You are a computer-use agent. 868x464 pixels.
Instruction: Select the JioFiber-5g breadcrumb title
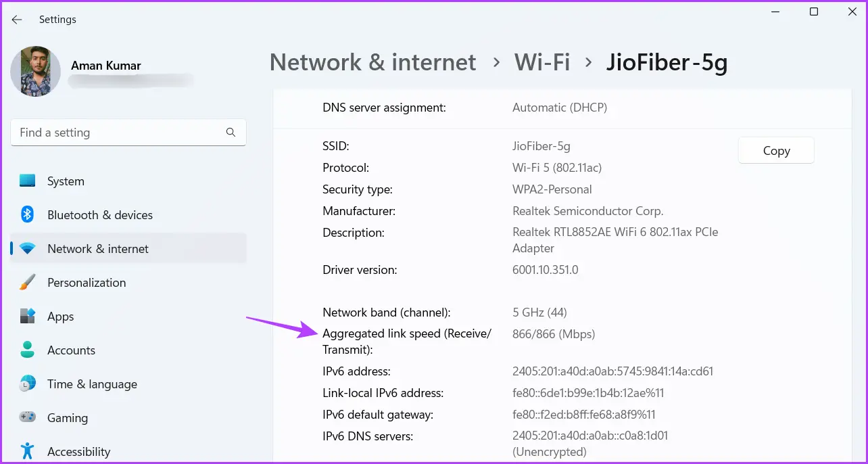667,62
